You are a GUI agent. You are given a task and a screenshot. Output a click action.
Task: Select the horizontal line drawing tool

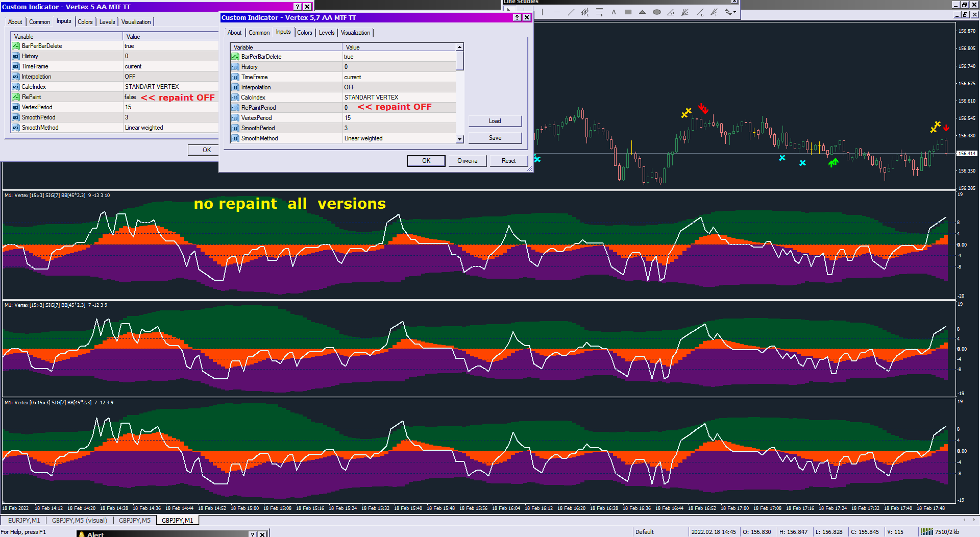556,12
